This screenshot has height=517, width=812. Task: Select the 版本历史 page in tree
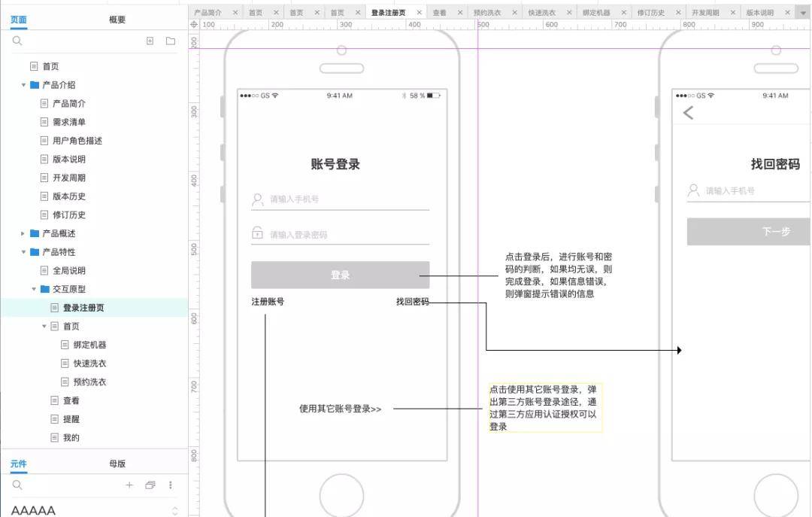(x=69, y=196)
